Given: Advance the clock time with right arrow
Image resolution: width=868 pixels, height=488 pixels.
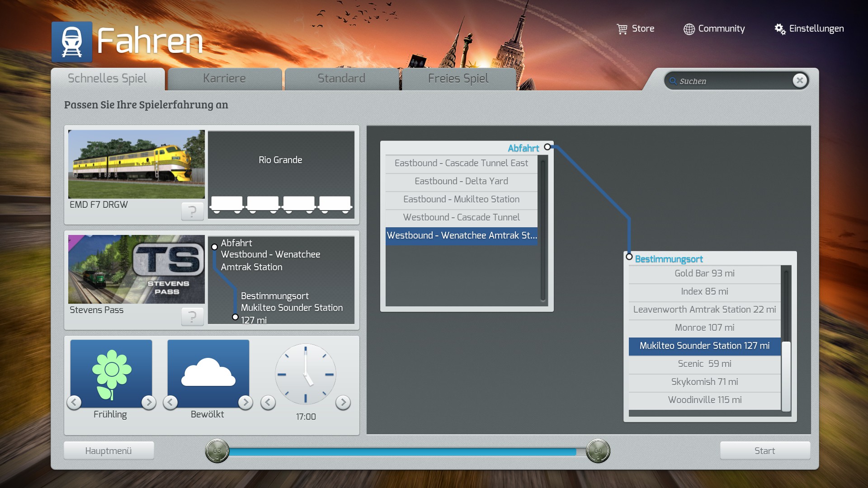Looking at the screenshot, I should click(343, 402).
